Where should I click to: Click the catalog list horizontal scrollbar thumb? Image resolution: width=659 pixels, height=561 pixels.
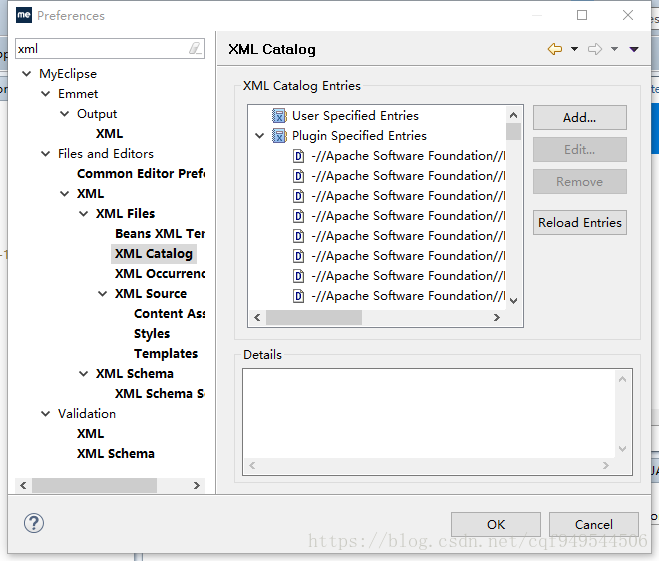[x=314, y=317]
